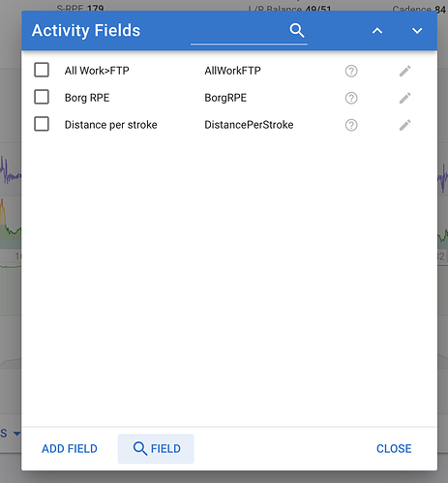This screenshot has height=483, width=448.
Task: Open help for Distance per stroke field
Action: click(x=351, y=125)
